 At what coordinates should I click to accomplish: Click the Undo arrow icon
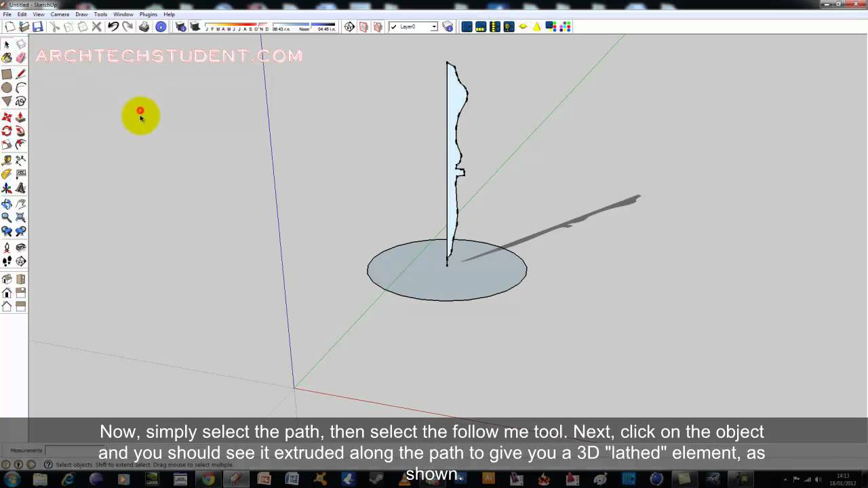pyautogui.click(x=113, y=27)
